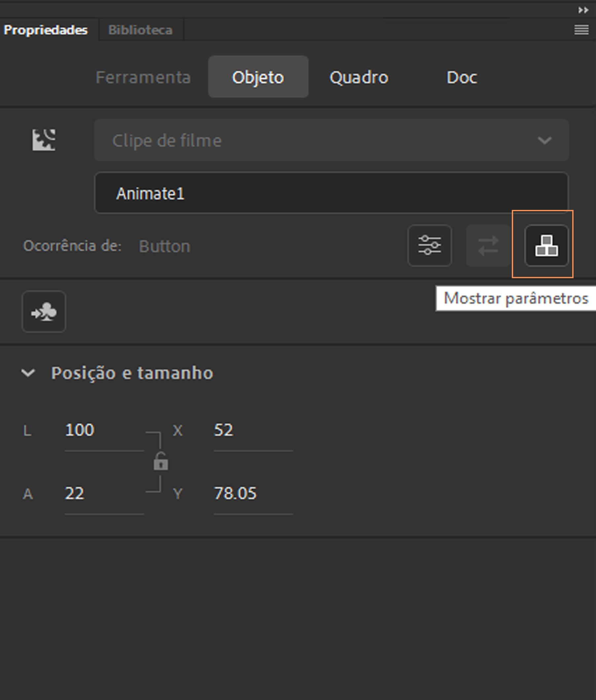596x700 pixels.
Task: Open the Clipe de filme dropdown
Action: click(331, 140)
